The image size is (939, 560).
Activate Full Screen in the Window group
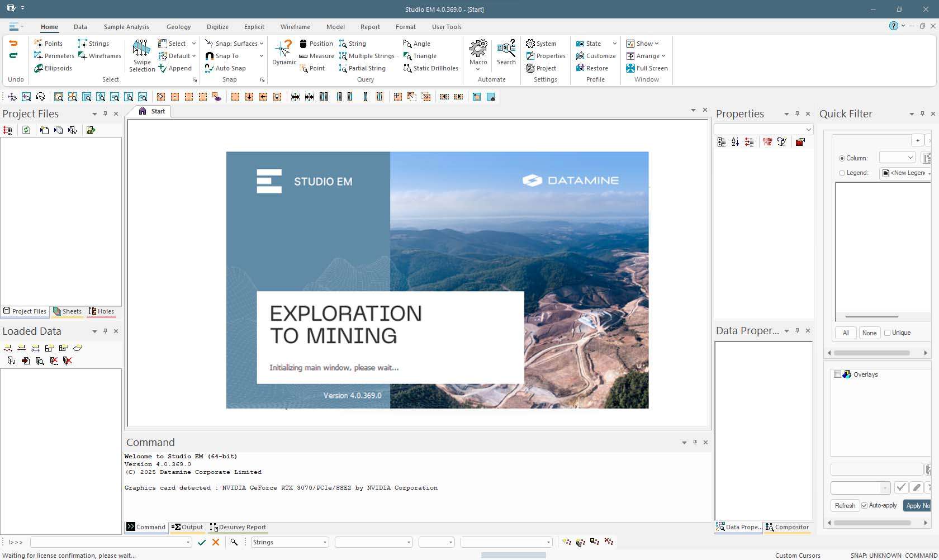click(x=647, y=68)
